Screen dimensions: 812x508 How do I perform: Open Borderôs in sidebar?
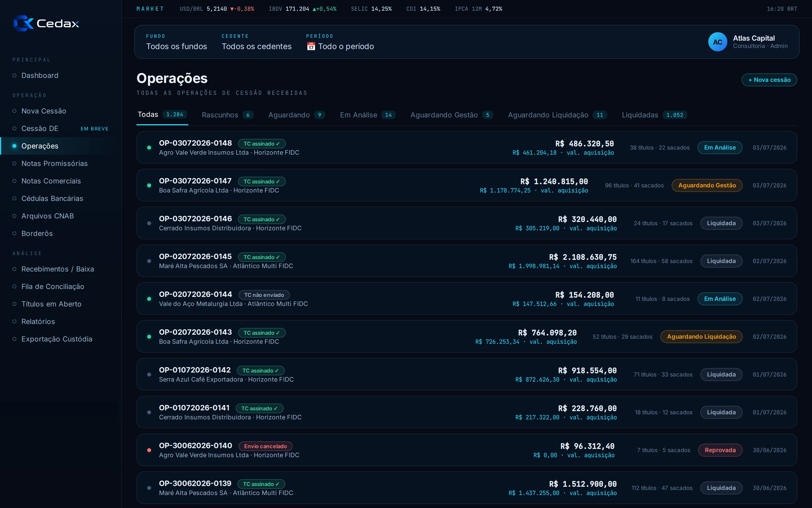(x=60, y=233)
